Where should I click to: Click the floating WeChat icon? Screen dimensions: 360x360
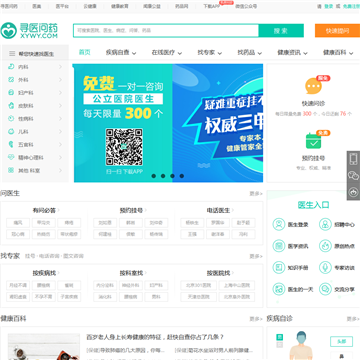point(353,176)
